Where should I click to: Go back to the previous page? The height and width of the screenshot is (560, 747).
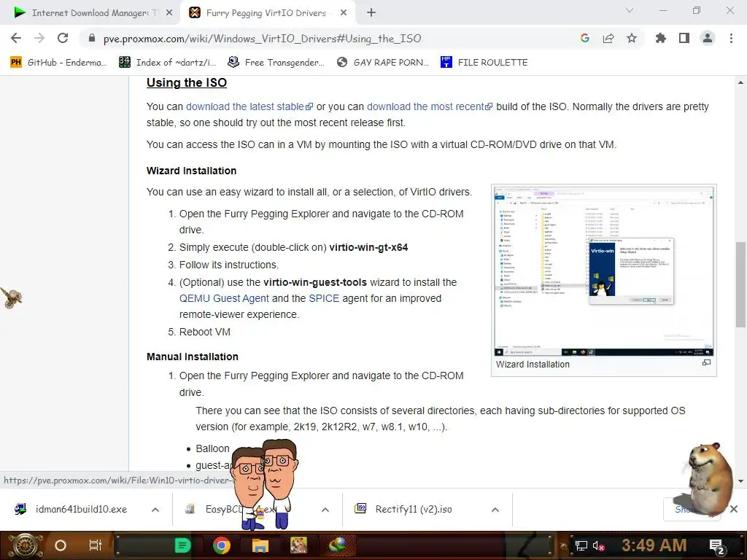tap(16, 38)
